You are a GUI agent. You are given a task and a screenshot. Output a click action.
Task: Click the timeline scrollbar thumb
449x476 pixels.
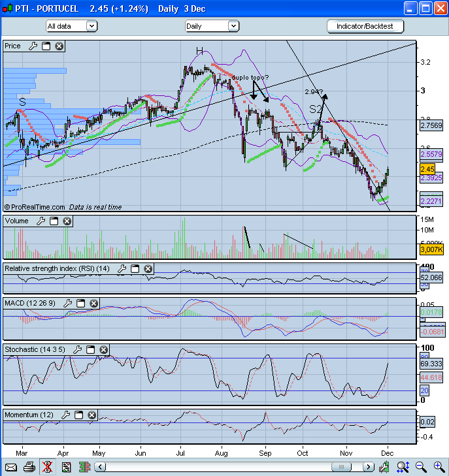(341, 467)
